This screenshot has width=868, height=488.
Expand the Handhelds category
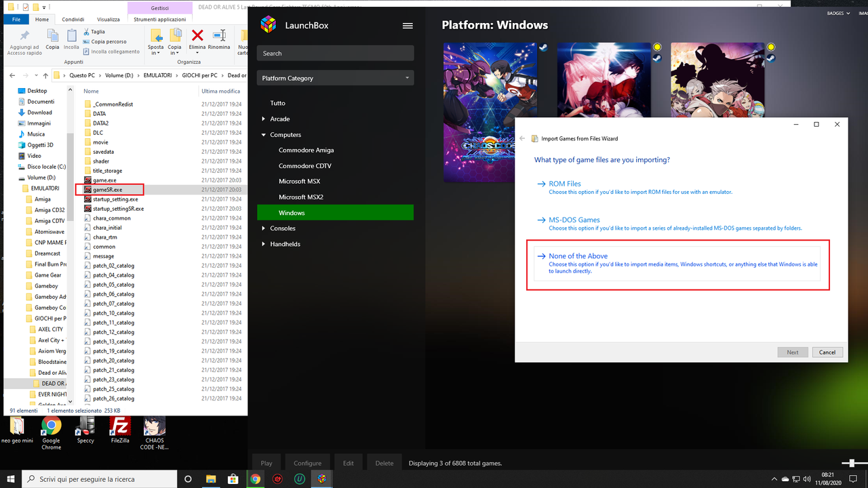click(x=264, y=244)
